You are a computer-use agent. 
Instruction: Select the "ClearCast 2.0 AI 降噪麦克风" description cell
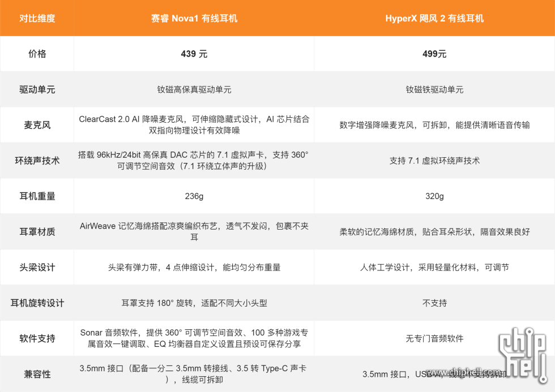194,125
